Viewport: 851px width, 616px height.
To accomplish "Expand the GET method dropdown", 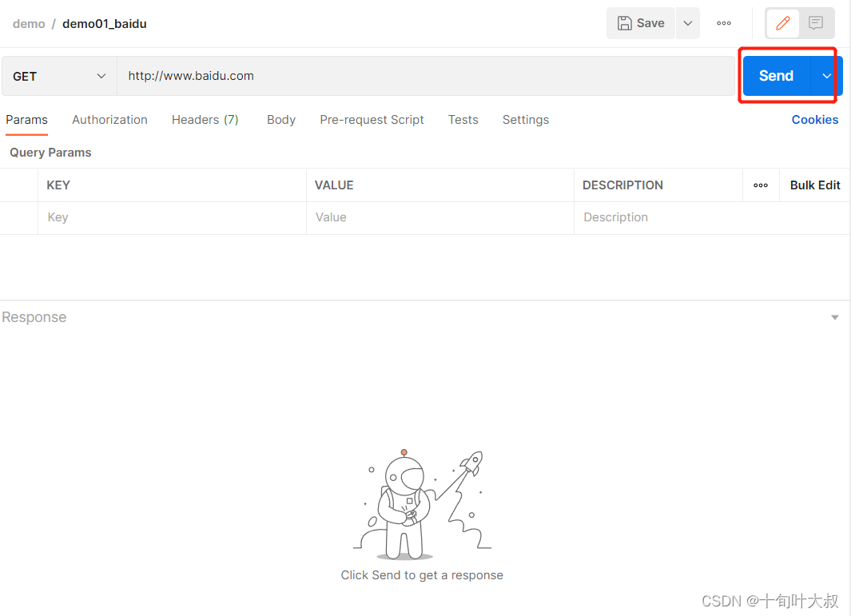I will (x=59, y=77).
